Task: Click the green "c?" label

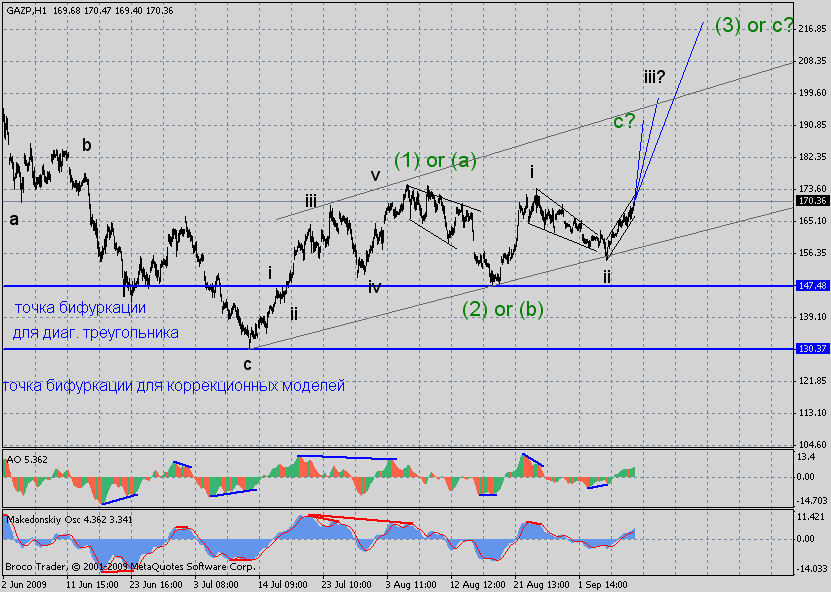Action: tap(624, 122)
